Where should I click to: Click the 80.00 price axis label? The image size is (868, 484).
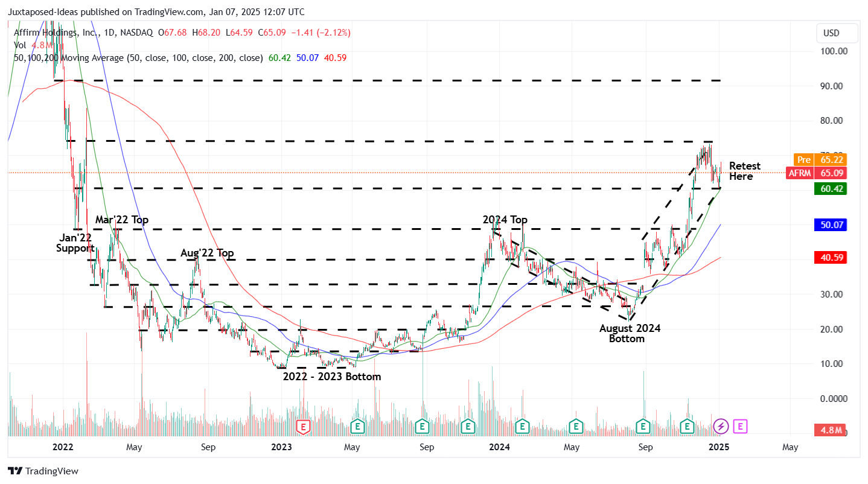pos(833,121)
